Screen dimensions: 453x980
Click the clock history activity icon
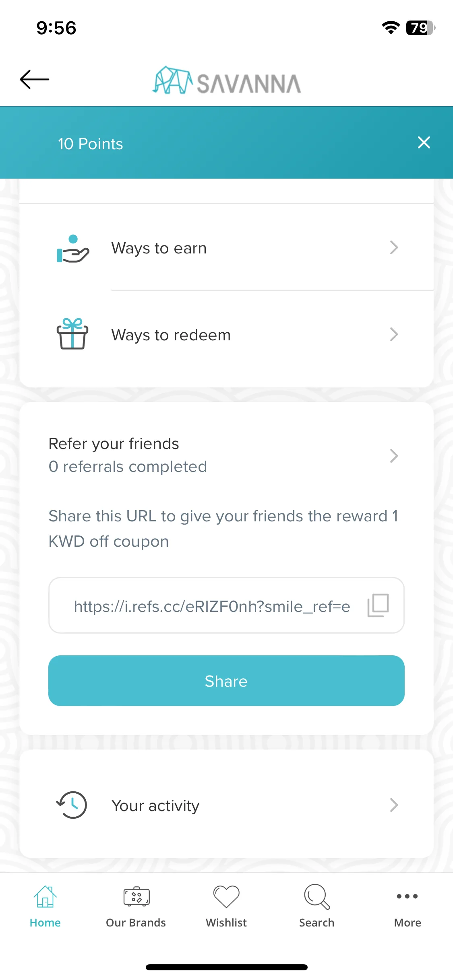tap(72, 805)
